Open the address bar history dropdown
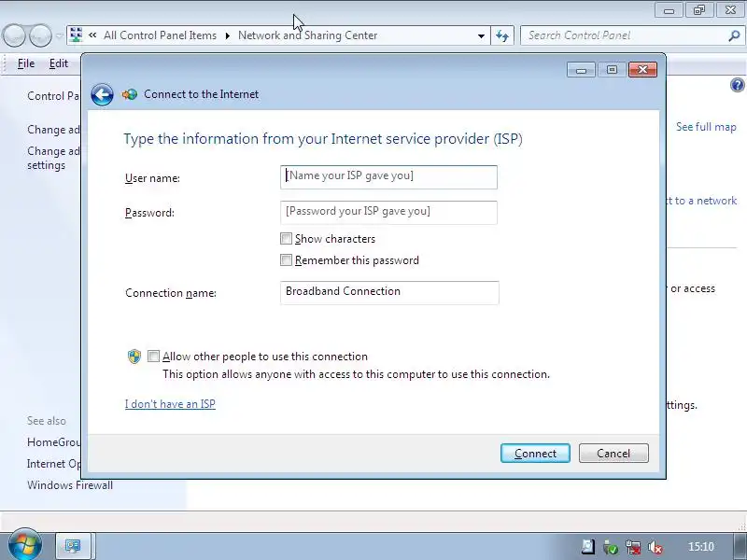This screenshot has width=747, height=560. click(481, 35)
